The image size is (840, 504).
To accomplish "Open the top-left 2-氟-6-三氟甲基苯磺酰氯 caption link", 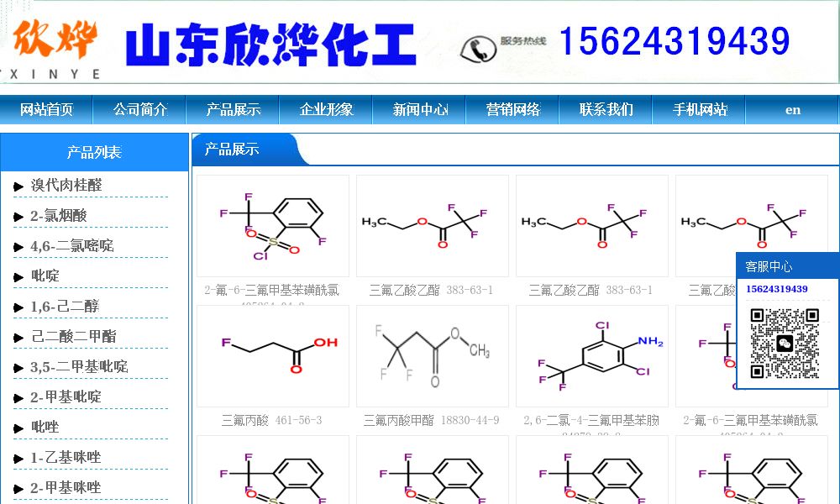I will coord(272,291).
